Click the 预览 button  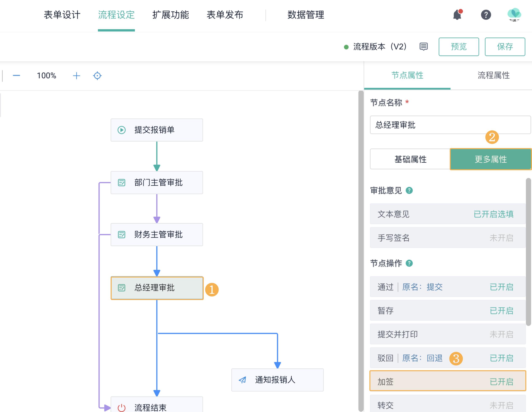[459, 47]
